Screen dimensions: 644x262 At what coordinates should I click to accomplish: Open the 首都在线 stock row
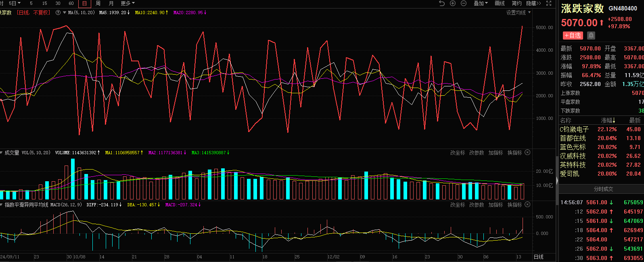click(573, 138)
